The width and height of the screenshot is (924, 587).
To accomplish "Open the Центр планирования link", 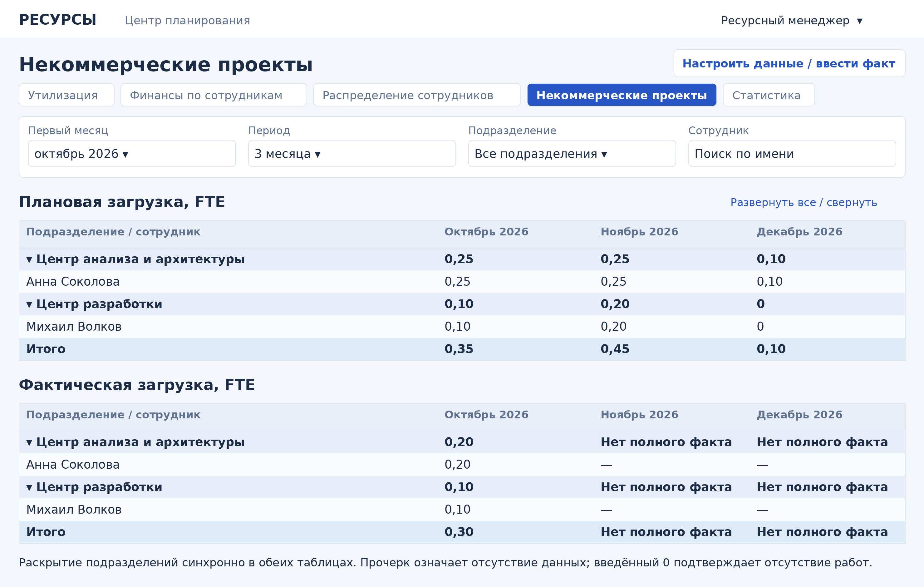I will [187, 20].
